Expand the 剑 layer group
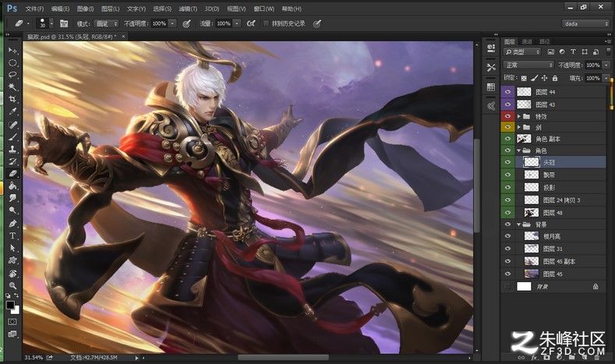 coord(519,127)
